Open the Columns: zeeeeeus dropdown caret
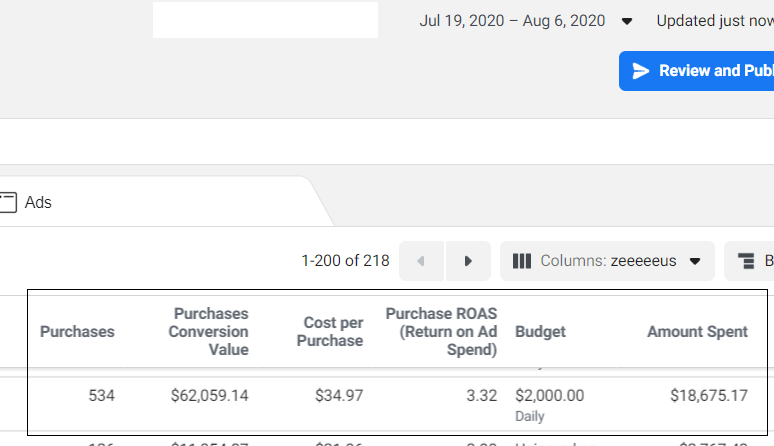This screenshot has width=774, height=446. (x=695, y=261)
